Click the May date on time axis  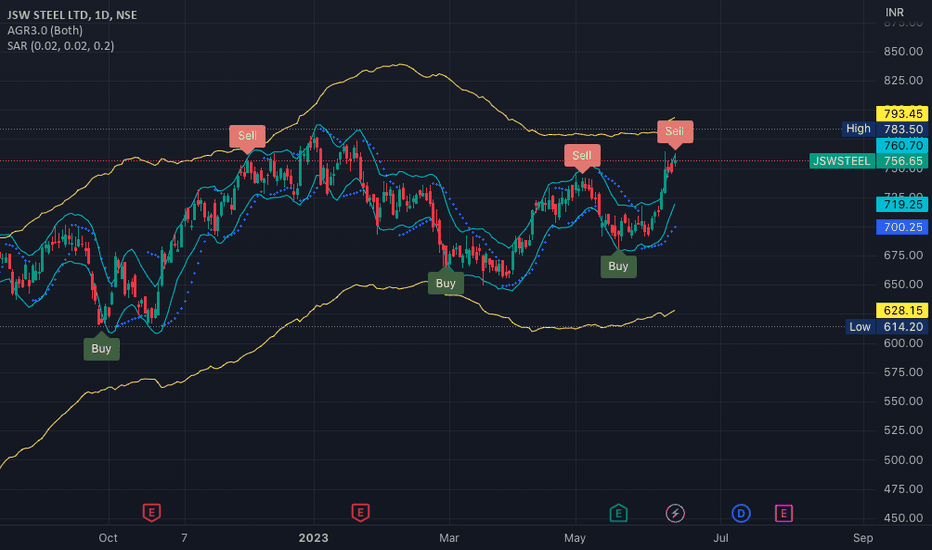(x=575, y=538)
